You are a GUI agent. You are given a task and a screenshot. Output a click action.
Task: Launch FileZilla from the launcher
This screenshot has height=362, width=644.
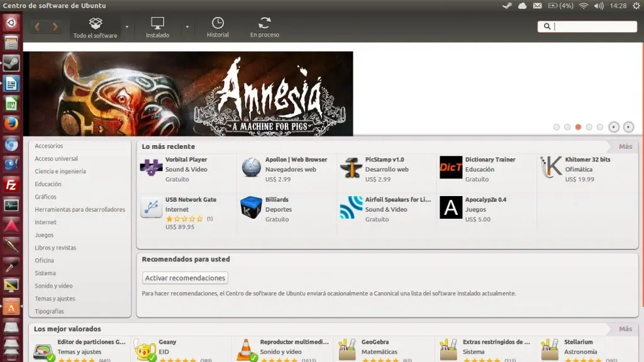point(11,185)
